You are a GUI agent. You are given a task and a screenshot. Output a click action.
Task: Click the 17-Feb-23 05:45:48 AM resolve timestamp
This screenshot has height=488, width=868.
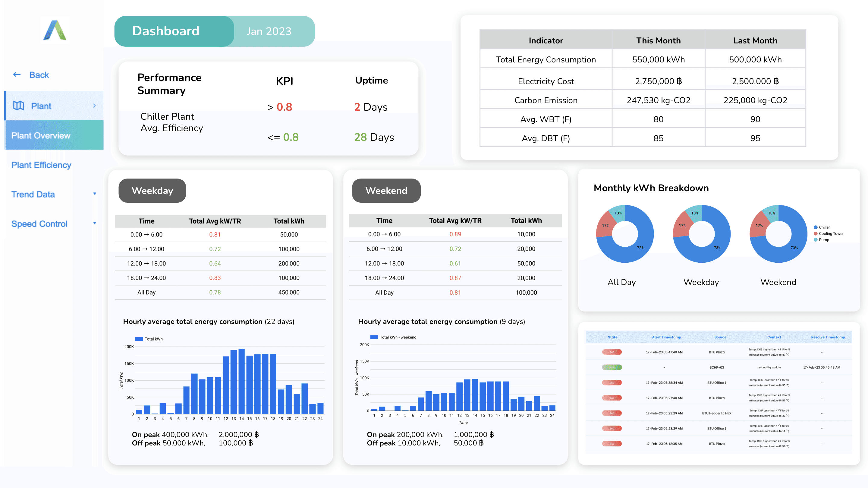(822, 368)
